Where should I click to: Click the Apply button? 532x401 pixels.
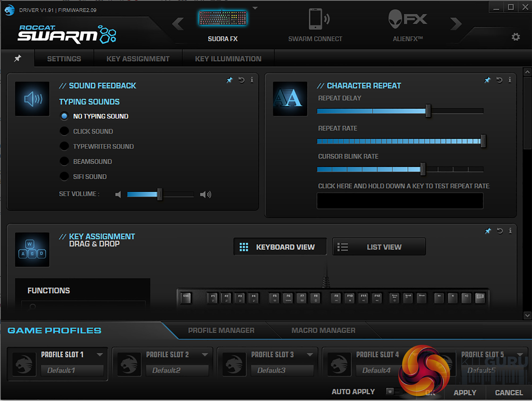[x=465, y=392]
